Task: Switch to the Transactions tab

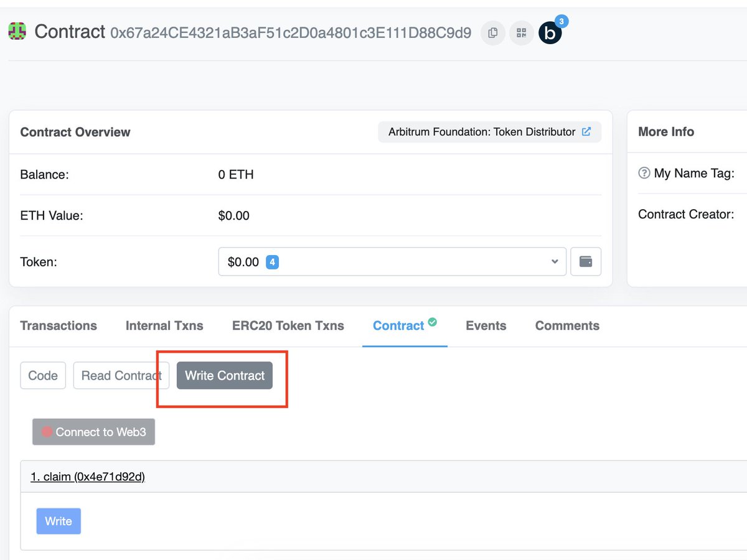Action: point(59,325)
